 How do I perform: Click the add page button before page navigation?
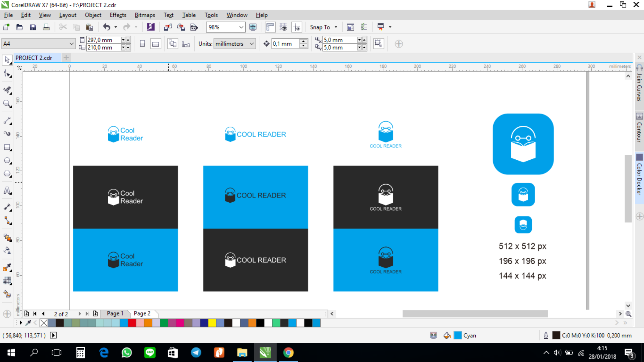point(27,313)
